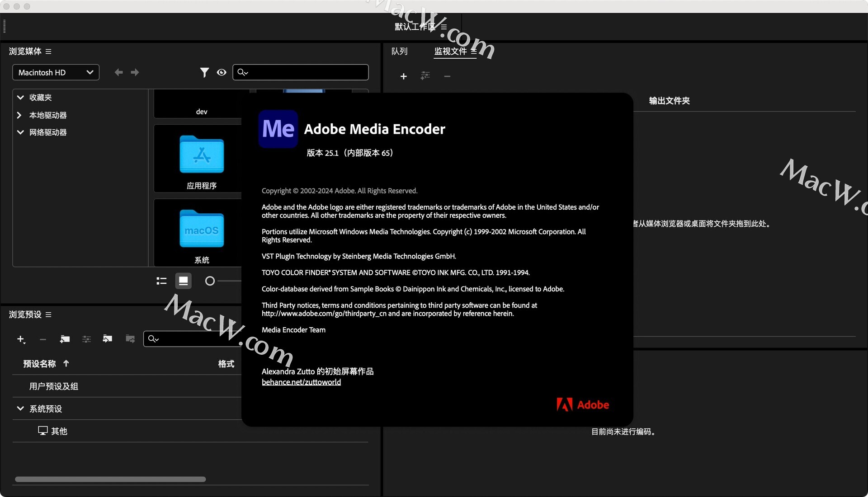The height and width of the screenshot is (497, 868).
Task: Collapse the 收藏夹 tree node
Action: point(20,97)
